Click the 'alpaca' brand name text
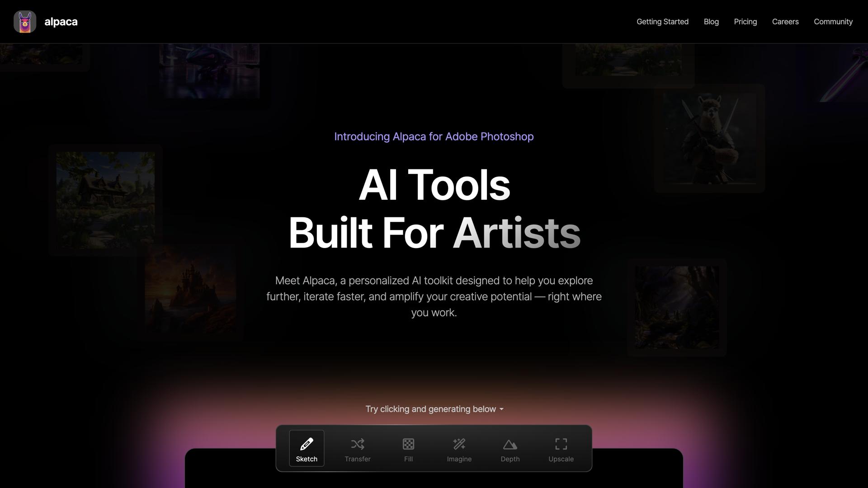Screen dimensions: 868x488 (x=61, y=22)
